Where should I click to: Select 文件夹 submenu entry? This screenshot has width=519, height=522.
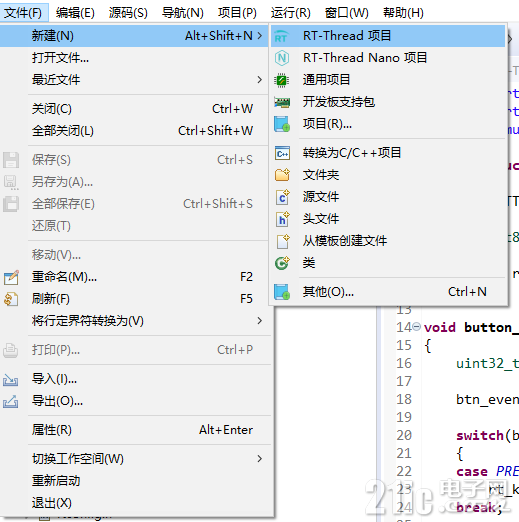(x=388, y=175)
